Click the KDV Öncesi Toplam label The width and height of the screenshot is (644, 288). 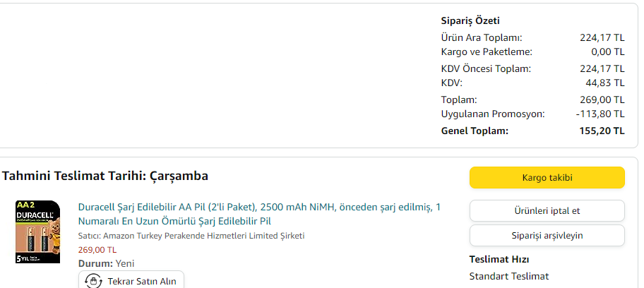(x=485, y=68)
